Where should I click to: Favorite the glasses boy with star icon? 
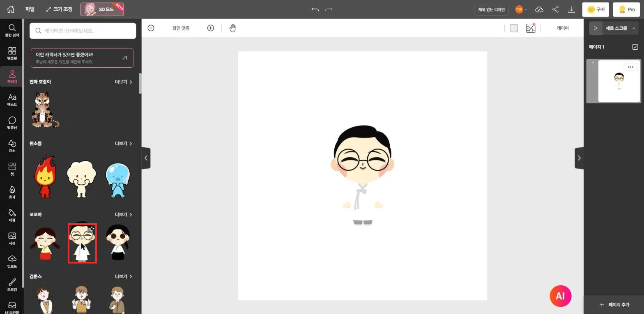92,229
